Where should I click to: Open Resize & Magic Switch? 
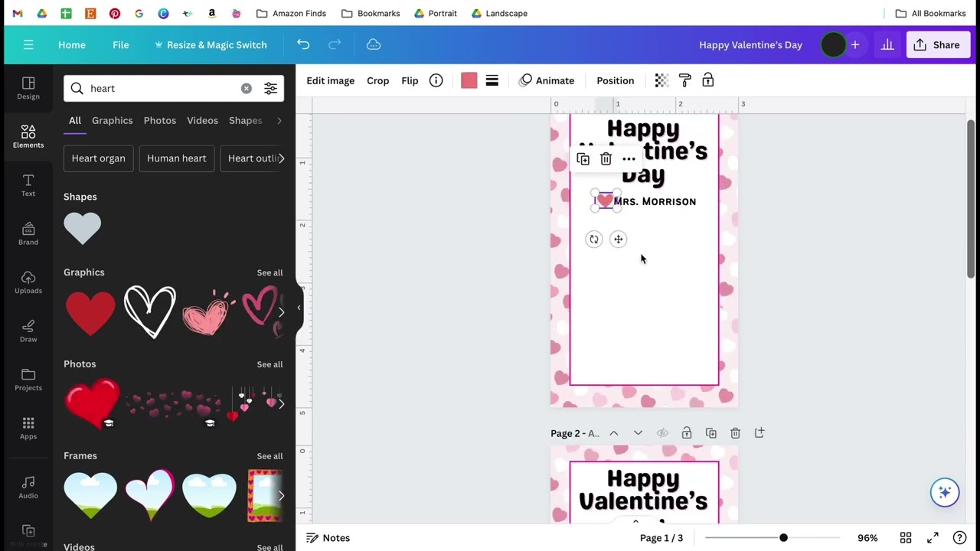[211, 44]
